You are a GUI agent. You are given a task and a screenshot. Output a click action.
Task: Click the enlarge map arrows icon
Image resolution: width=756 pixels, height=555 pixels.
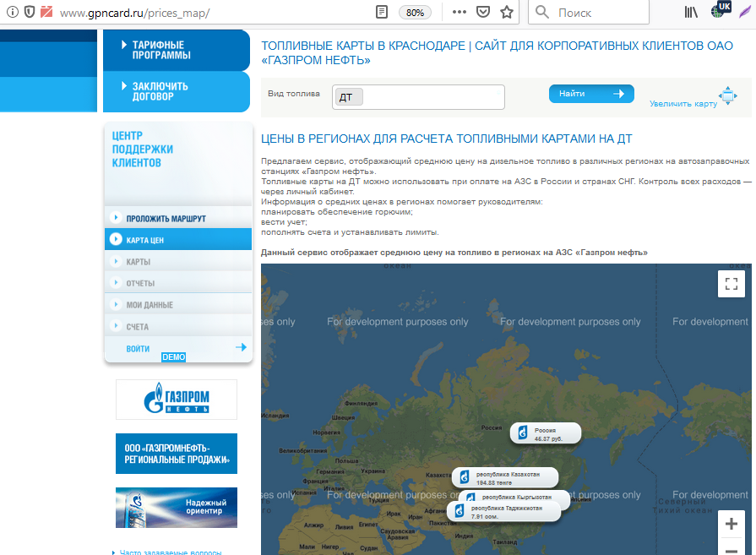pos(728,95)
